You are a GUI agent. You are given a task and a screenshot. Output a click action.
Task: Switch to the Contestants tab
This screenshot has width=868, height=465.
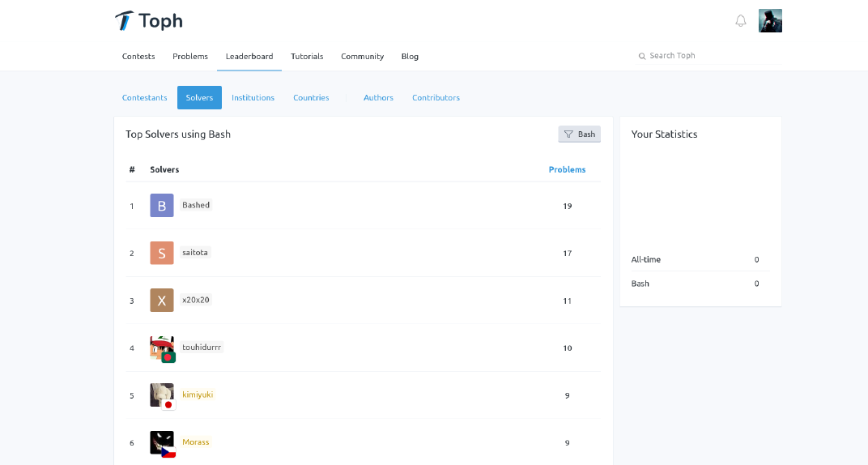click(145, 98)
